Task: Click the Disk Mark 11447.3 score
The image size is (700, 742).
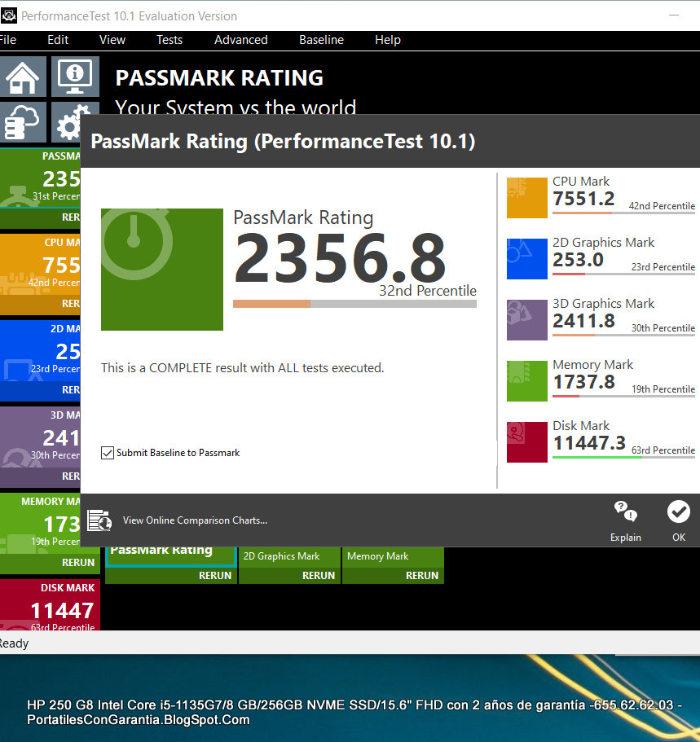Action: click(589, 443)
